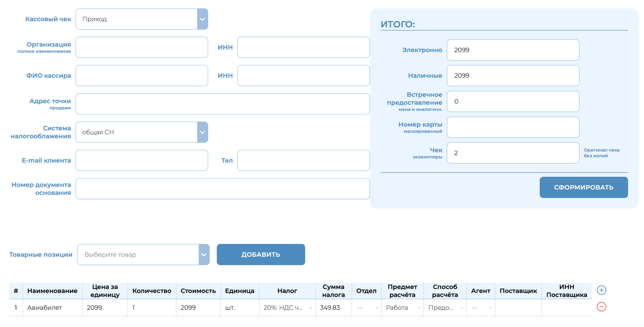
Task: Click the Номер документа основания field
Action: [222, 188]
